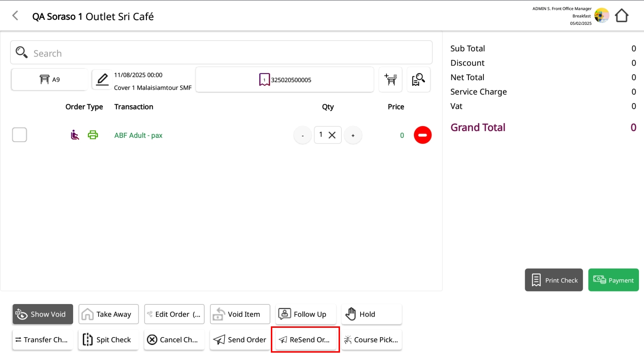
Task: Go to home via house icon
Action: tap(621, 16)
